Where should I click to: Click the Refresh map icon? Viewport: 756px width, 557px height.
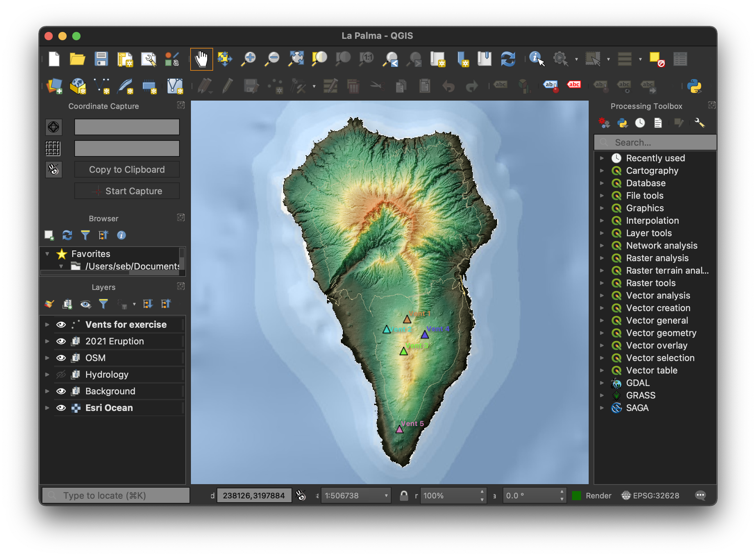pos(508,59)
